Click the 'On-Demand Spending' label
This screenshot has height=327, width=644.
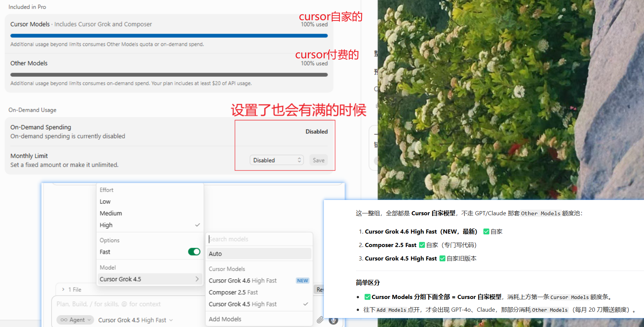[41, 127]
